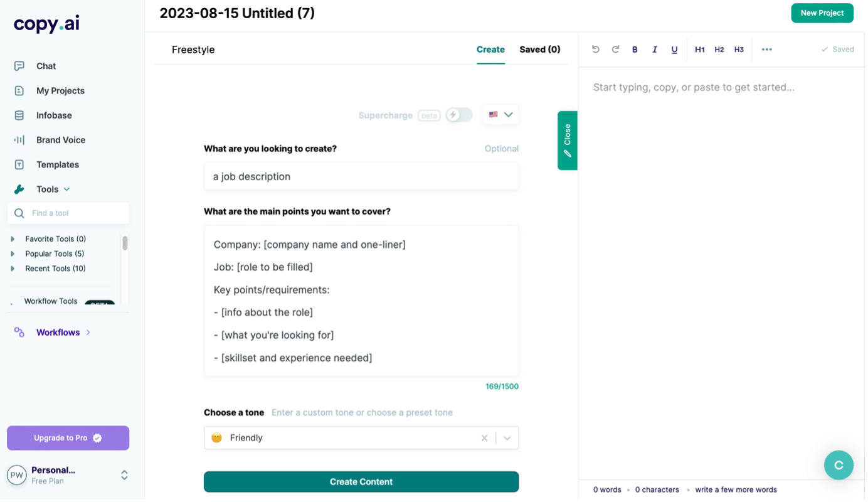
Task: Open the Templates page
Action: pos(58,164)
